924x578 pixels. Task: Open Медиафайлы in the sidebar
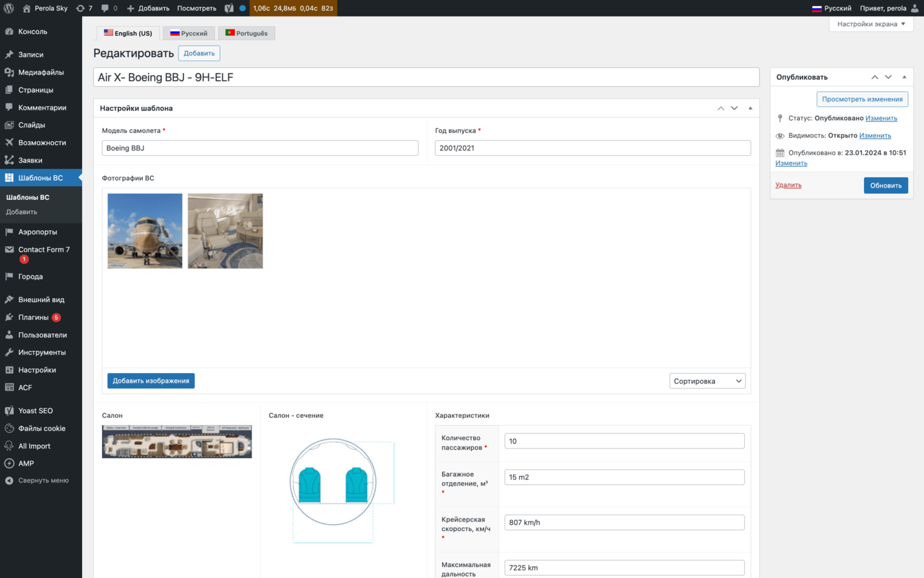(x=41, y=72)
